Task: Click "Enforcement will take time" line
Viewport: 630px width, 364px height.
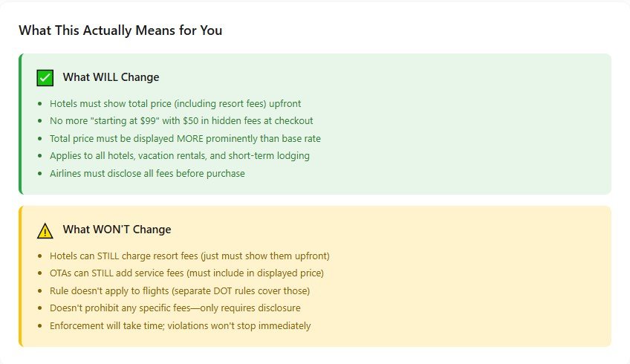Action: (x=180, y=325)
